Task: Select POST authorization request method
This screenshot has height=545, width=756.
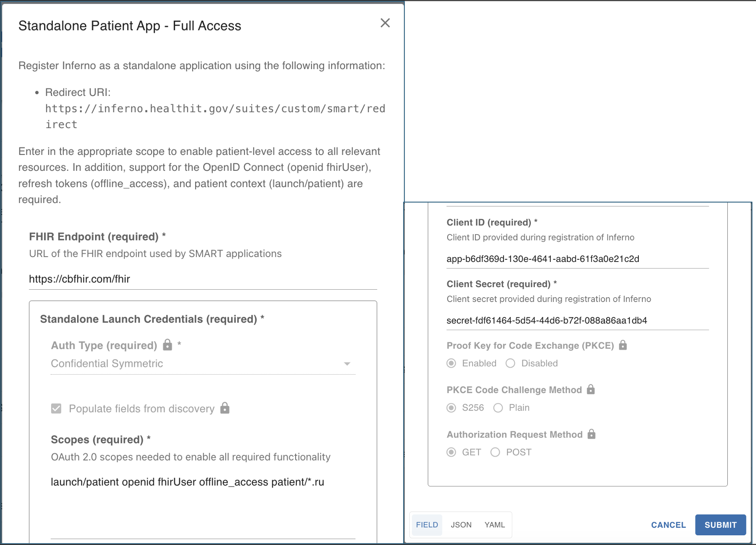Action: tap(495, 452)
